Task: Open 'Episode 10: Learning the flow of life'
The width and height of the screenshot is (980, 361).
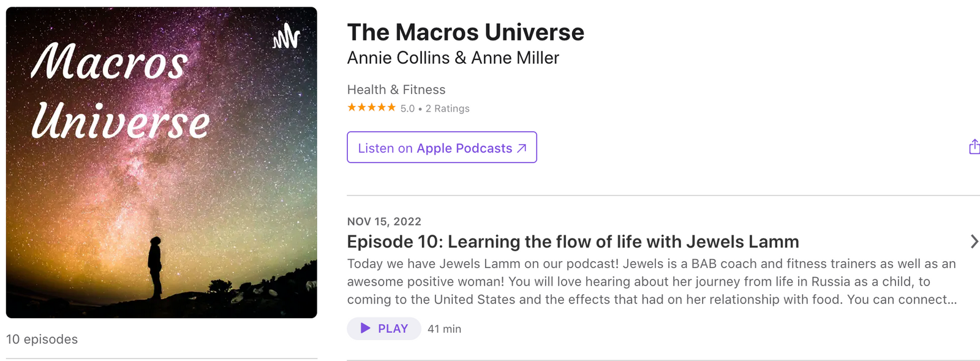Action: point(573,241)
